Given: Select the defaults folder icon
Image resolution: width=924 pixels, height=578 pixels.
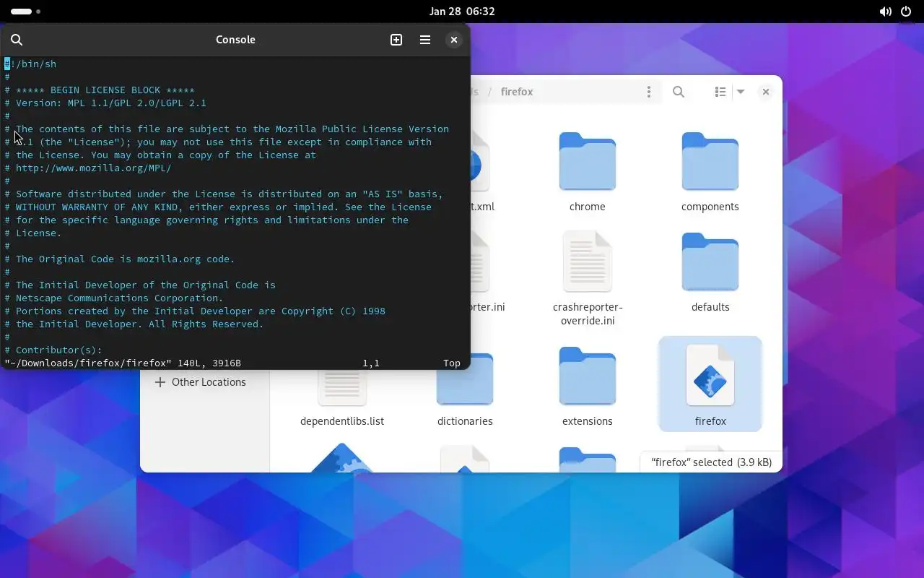Looking at the screenshot, I should coord(710,262).
